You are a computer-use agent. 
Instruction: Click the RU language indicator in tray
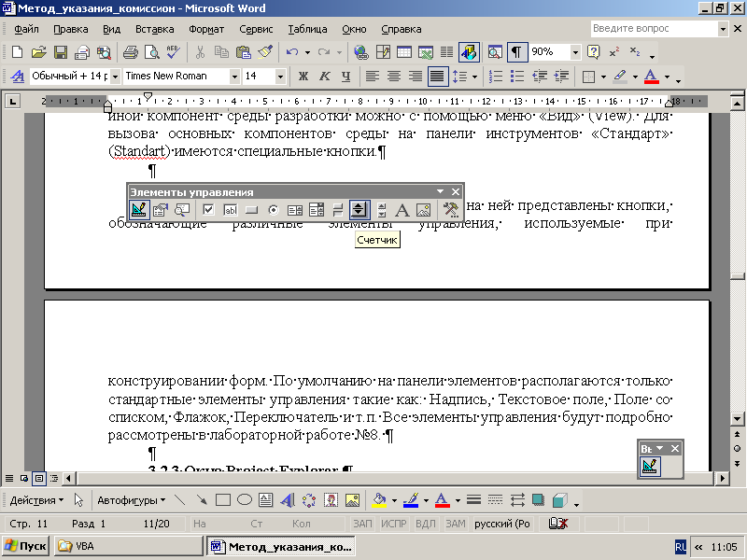tap(681, 546)
